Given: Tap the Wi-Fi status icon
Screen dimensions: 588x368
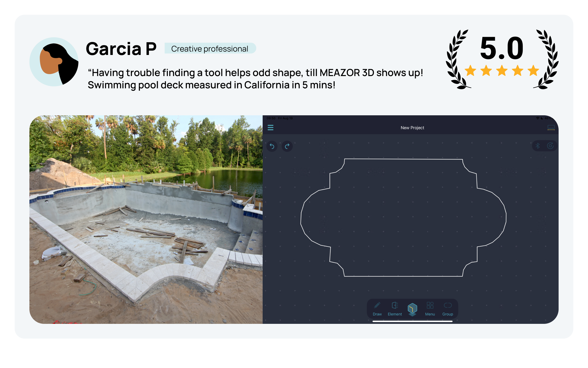Looking at the screenshot, I should (538, 118).
